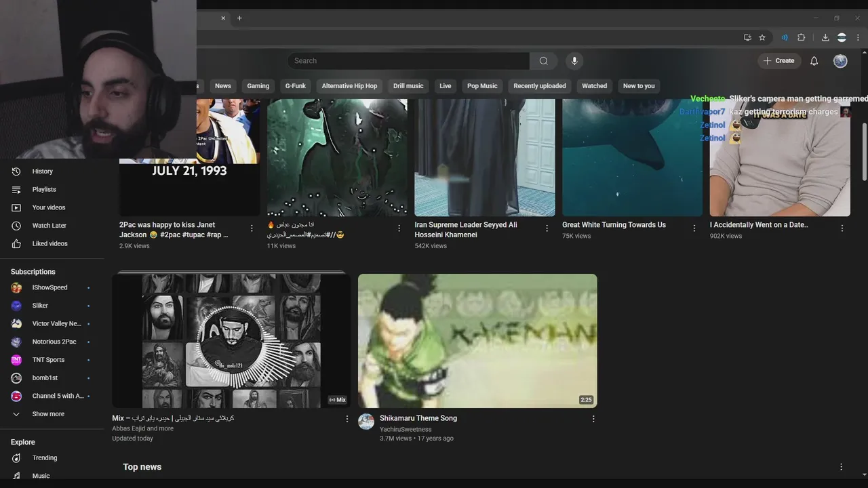Open 2Pac was happy to kiss Janet title
The width and height of the screenshot is (868, 488).
[x=174, y=230]
